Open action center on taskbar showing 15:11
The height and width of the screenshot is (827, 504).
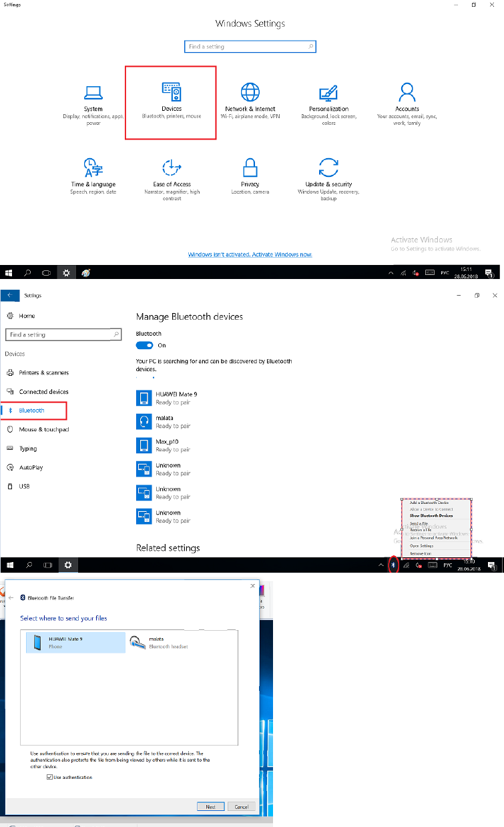coord(489,272)
